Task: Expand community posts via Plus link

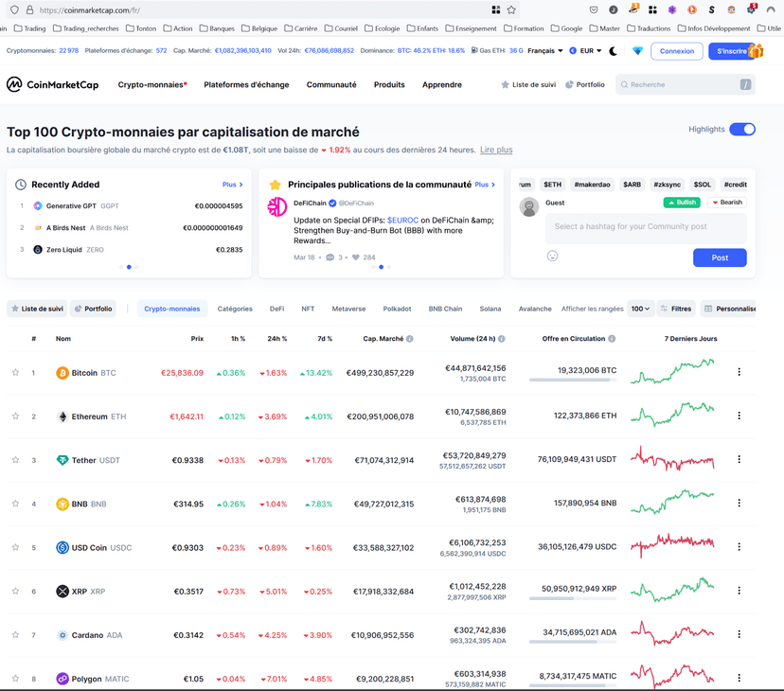Action: click(x=485, y=185)
